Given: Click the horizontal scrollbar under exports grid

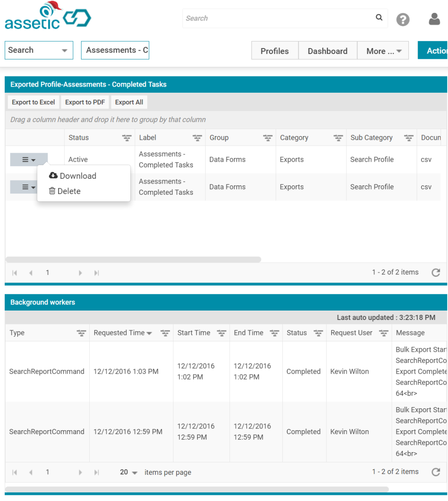Looking at the screenshot, I should [x=133, y=260].
